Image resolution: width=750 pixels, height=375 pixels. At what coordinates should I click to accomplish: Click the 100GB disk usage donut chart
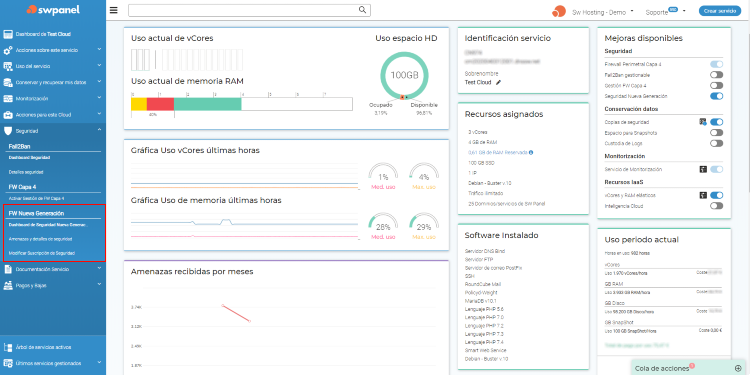pyautogui.click(x=404, y=75)
